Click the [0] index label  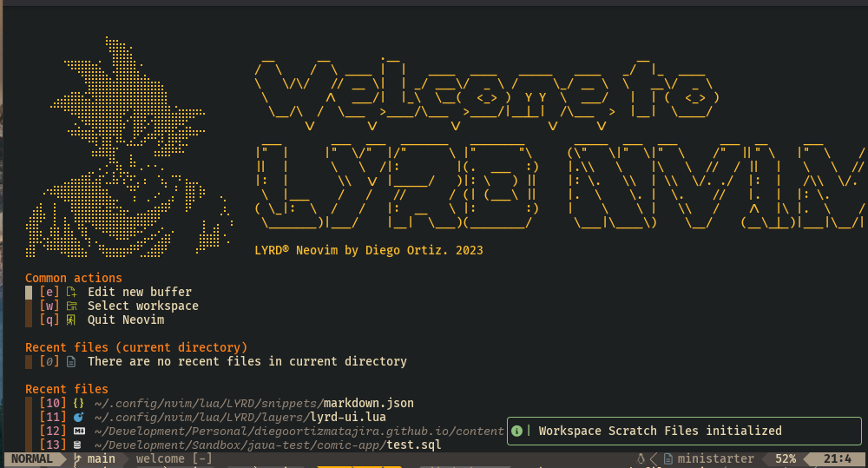(x=49, y=361)
